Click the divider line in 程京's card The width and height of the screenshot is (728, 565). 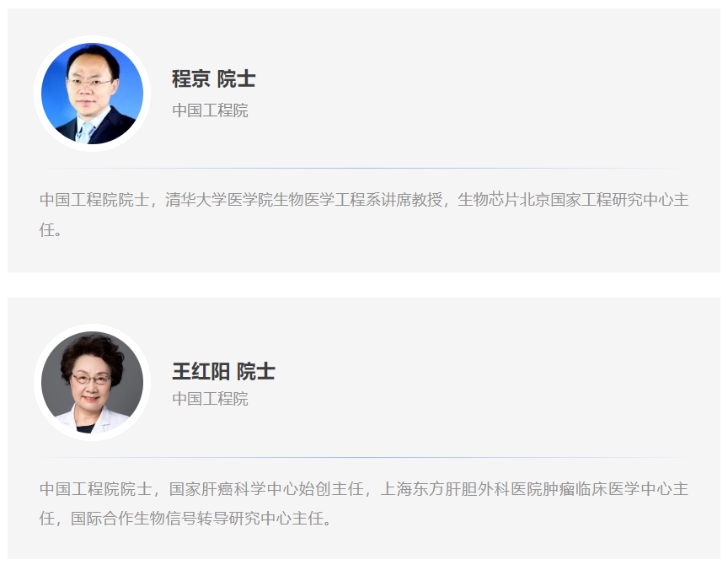pyautogui.click(x=363, y=168)
